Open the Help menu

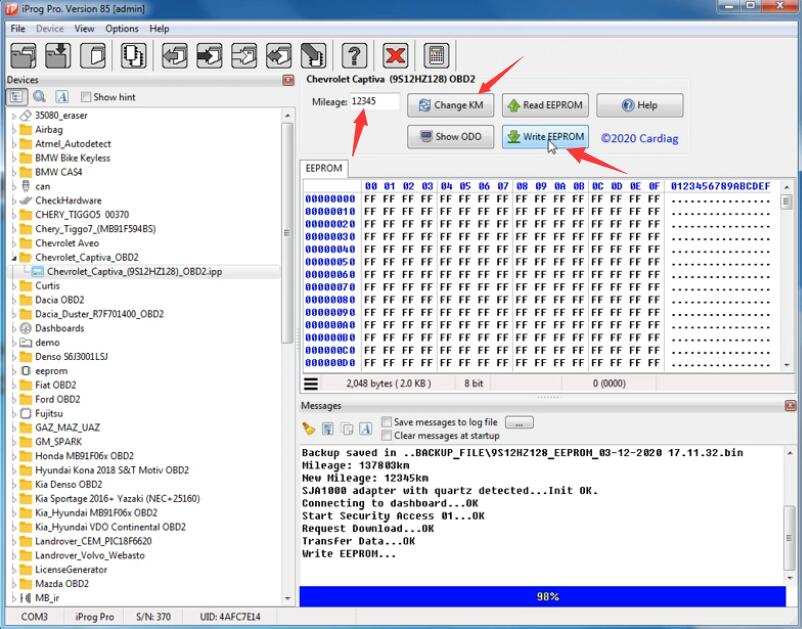(x=159, y=29)
